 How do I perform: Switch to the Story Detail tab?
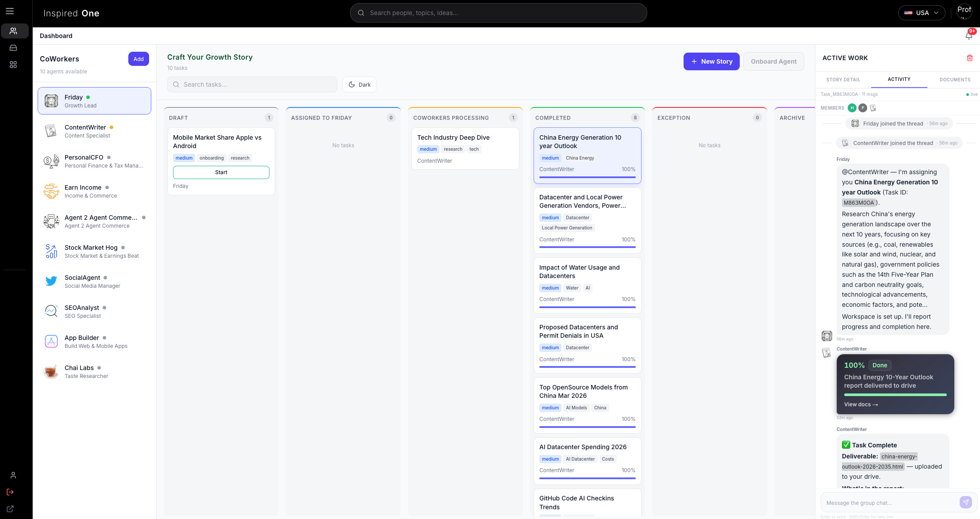(x=843, y=80)
